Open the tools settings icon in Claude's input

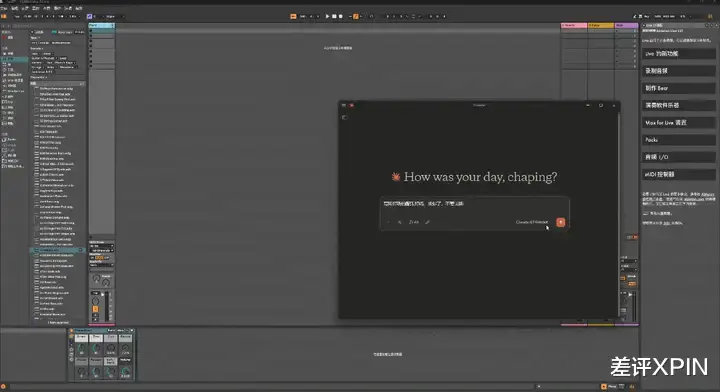coord(400,222)
